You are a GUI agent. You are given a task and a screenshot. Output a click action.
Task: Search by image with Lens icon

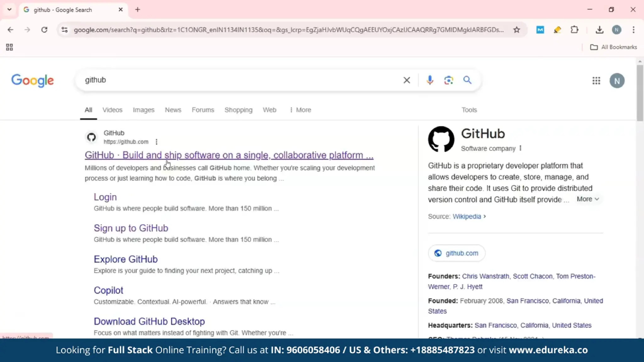pos(449,80)
